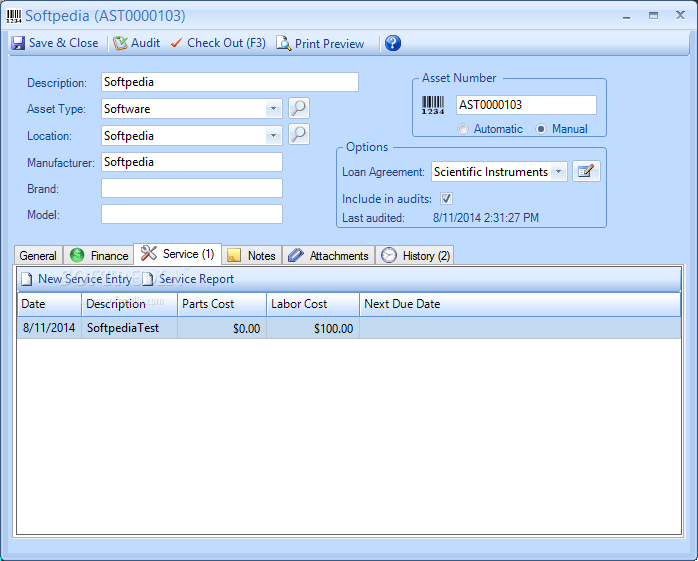The image size is (698, 561).
Task: Click the green Finance tab icon
Action: click(x=77, y=255)
